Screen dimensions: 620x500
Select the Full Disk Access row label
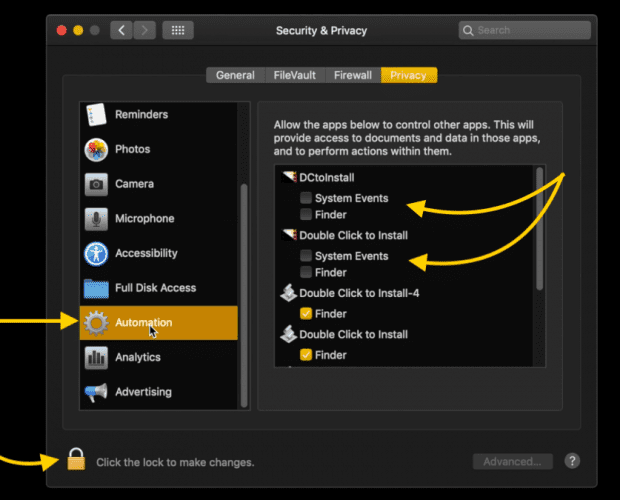pos(155,288)
